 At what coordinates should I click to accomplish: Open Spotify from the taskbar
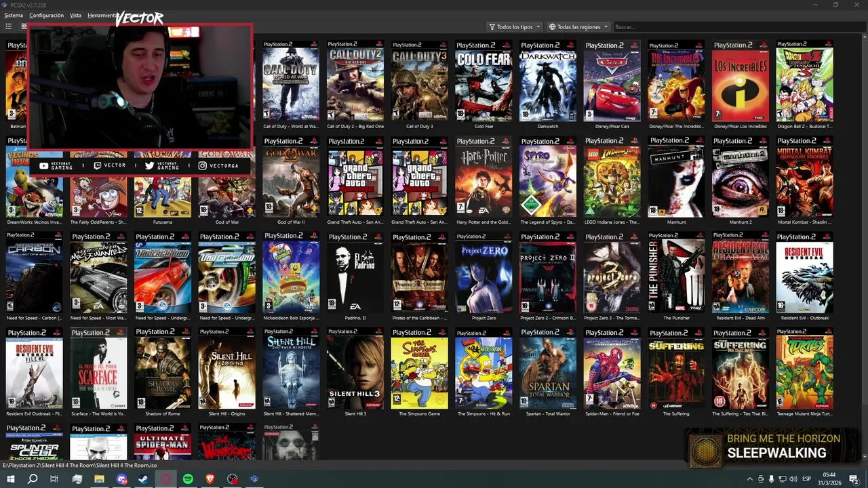click(x=188, y=479)
